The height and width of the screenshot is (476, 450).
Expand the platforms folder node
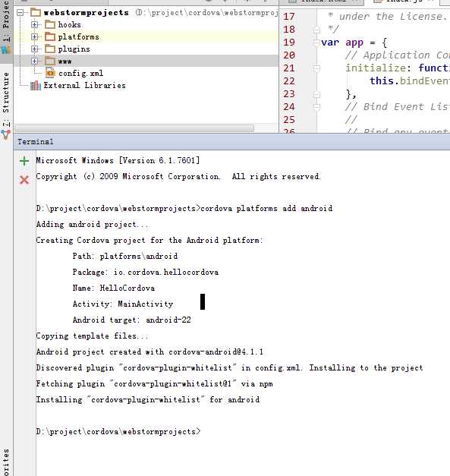coord(35,36)
